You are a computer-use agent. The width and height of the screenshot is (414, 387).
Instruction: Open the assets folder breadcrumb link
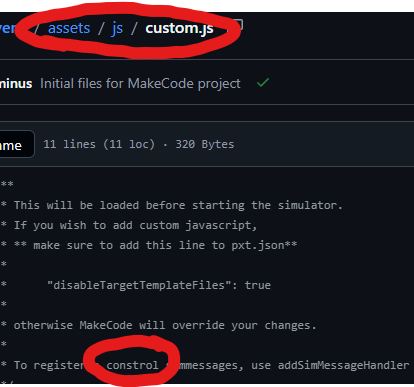coord(69,28)
